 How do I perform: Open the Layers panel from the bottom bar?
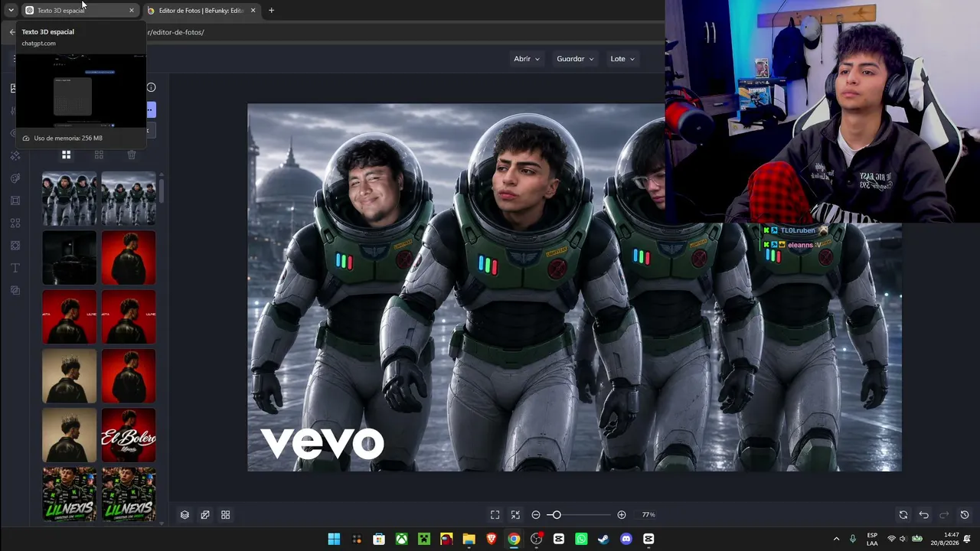(185, 515)
